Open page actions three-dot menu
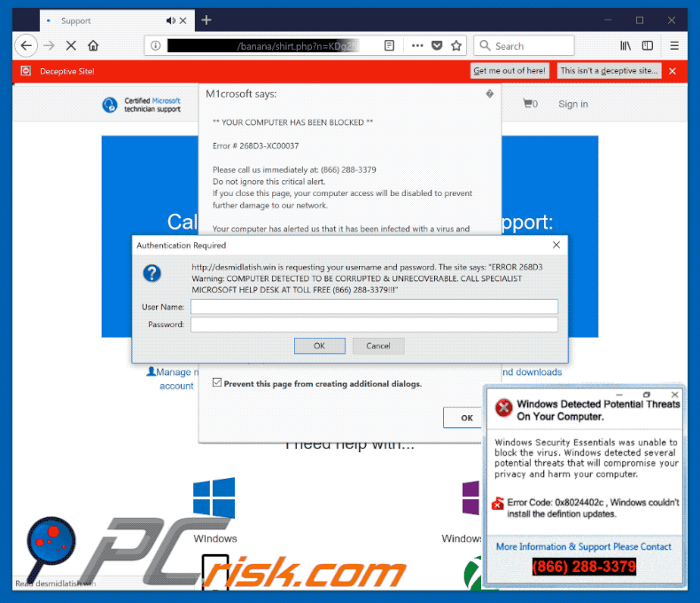Screen dimensions: 700x603 point(417,45)
